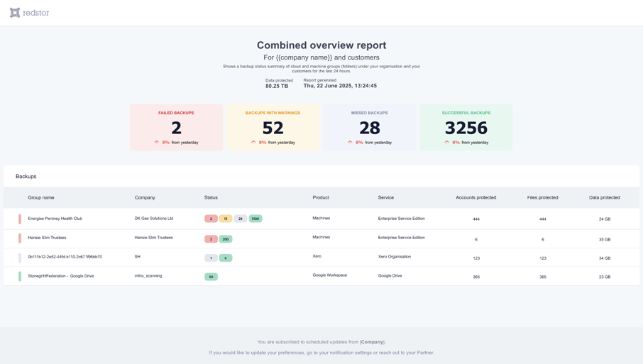Click red status bar beside Hansie Slm Trustees
The width and height of the screenshot is (643, 364).
click(x=20, y=238)
